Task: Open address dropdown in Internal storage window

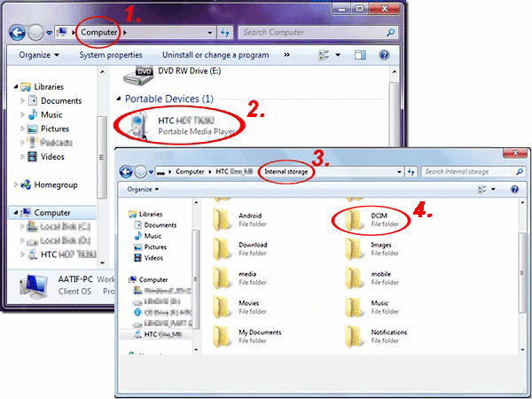Action: click(399, 172)
